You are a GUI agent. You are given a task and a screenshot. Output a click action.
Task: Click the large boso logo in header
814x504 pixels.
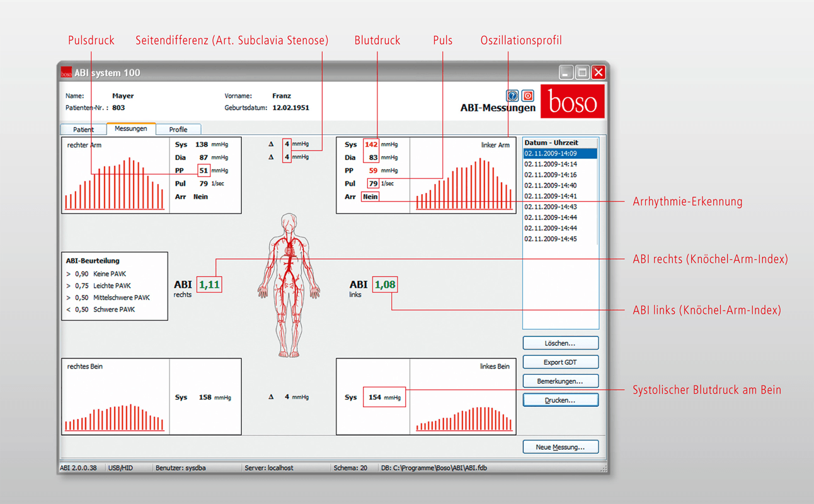coord(572,101)
